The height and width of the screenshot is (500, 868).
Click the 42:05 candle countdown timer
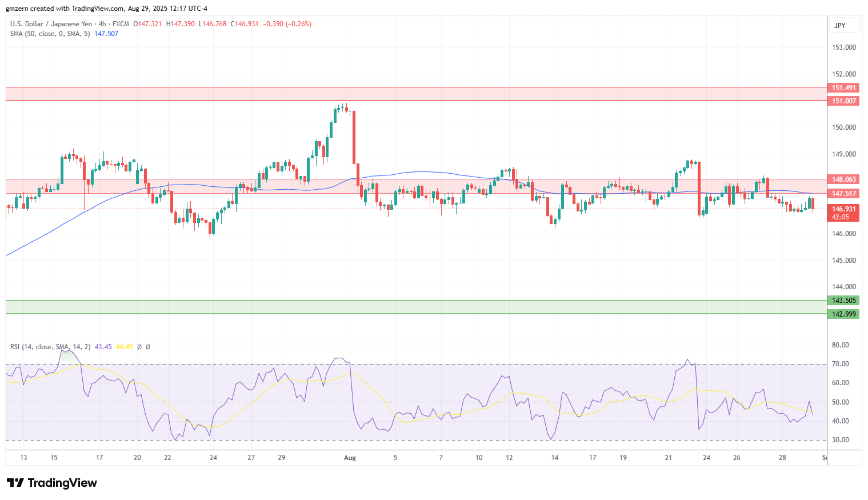(x=840, y=217)
